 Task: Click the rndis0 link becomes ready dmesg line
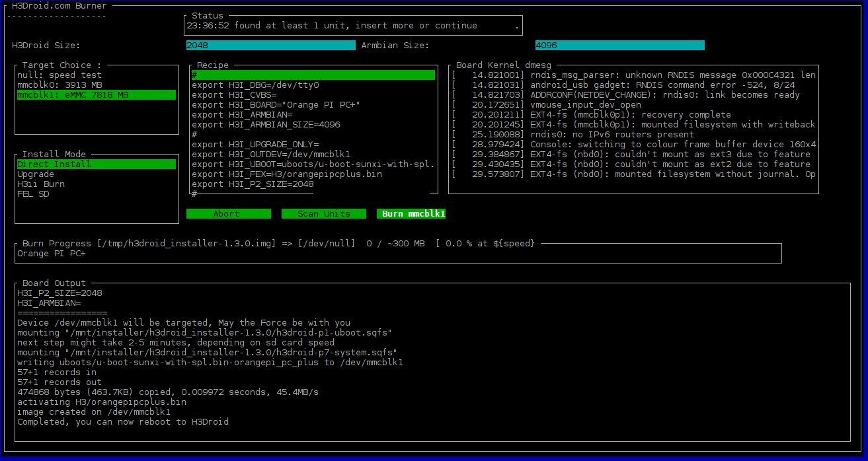pos(634,95)
